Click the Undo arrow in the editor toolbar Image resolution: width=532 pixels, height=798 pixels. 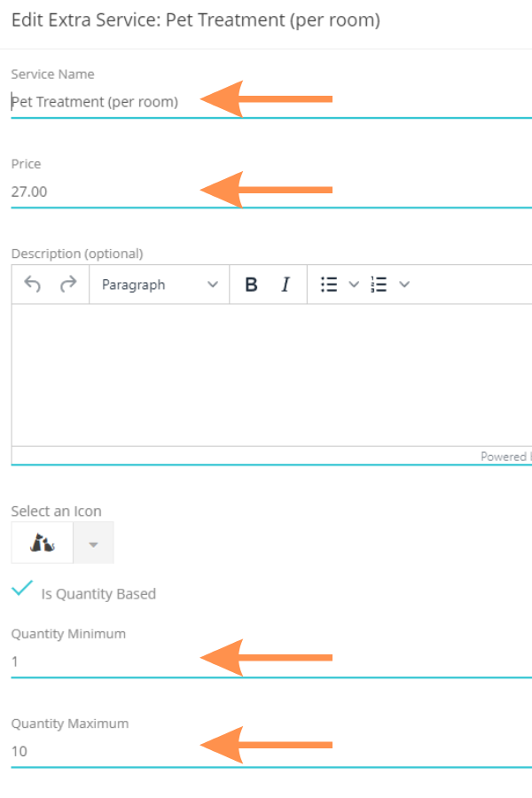[x=33, y=285]
